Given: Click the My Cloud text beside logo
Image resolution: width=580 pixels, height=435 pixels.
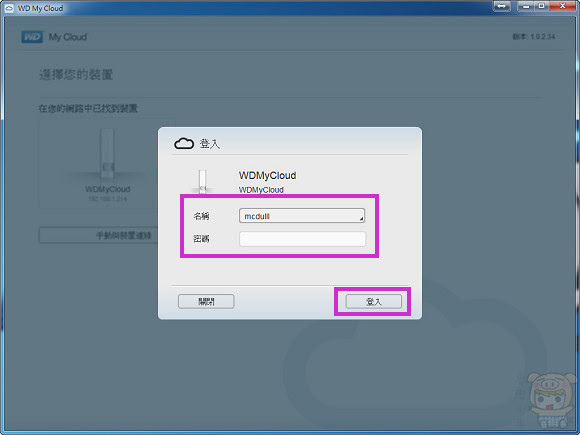Looking at the screenshot, I should click(68, 37).
